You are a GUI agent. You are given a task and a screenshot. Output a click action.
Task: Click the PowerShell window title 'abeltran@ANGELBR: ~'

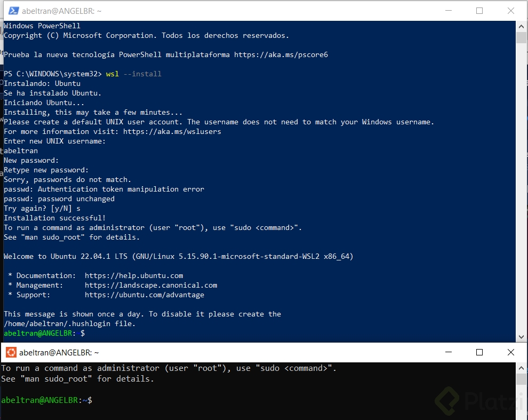(x=62, y=11)
